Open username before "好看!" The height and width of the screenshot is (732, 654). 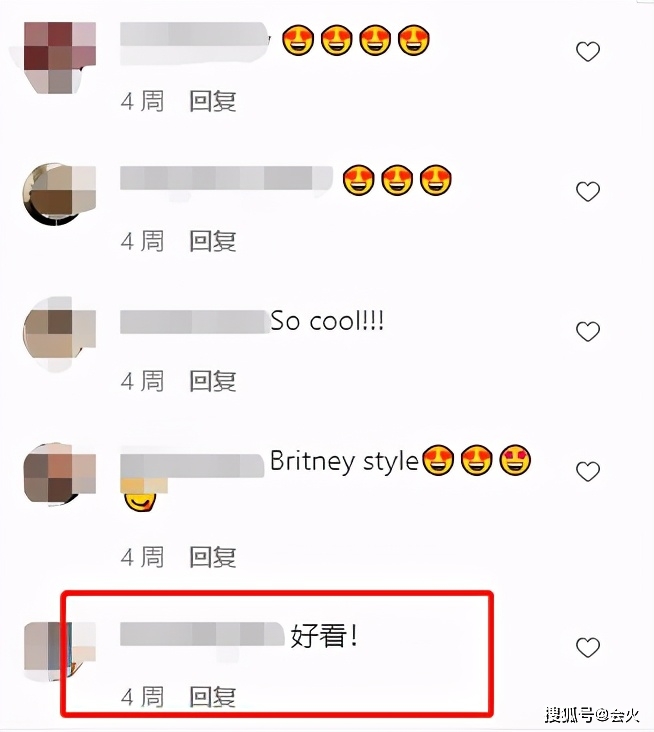(202, 634)
